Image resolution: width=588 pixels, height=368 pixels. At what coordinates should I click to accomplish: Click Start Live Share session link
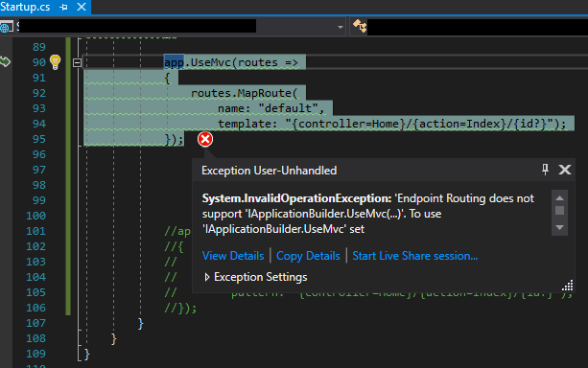(x=414, y=256)
